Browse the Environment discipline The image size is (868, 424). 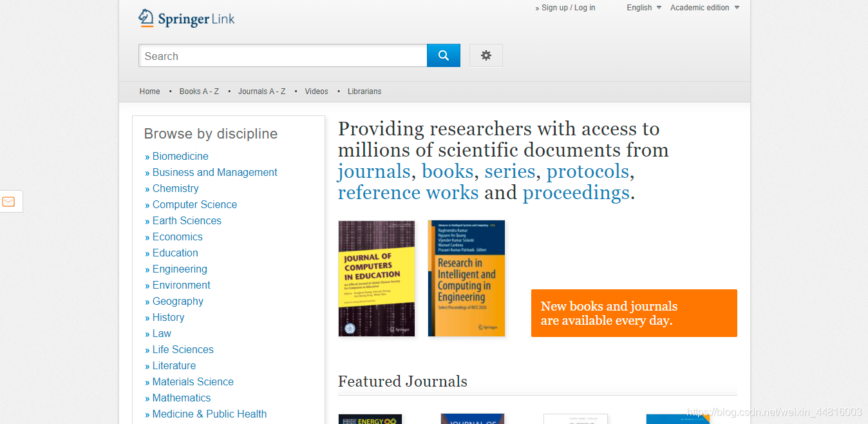[181, 285]
